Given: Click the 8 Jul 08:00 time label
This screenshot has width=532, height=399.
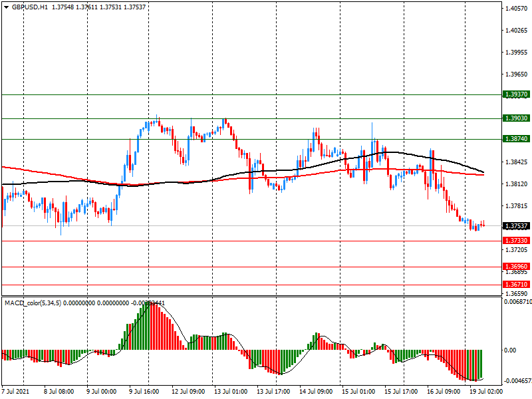Looking at the screenshot, I should coord(59,392).
